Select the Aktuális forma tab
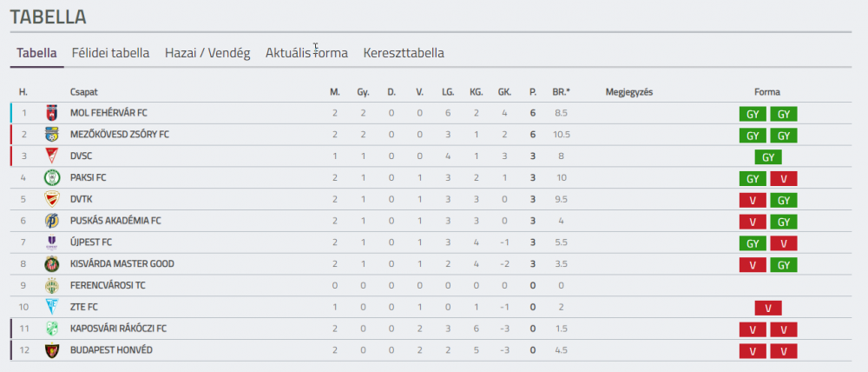 click(x=306, y=53)
